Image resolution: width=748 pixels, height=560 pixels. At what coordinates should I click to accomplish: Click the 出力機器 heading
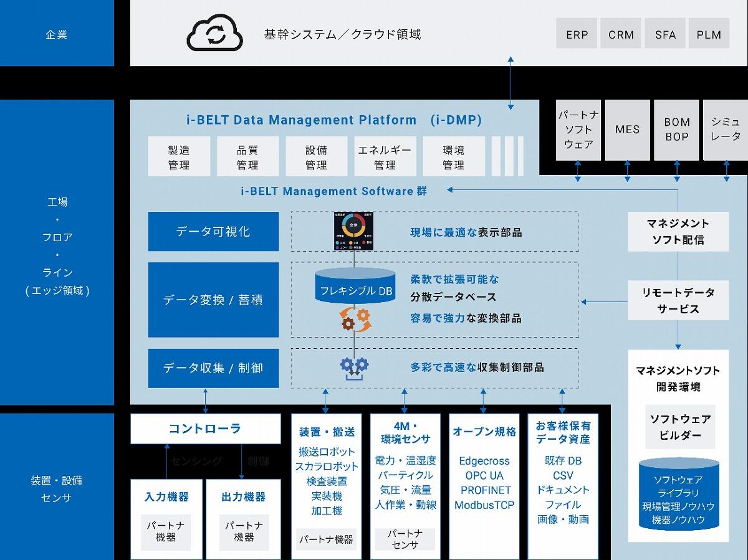(244, 497)
